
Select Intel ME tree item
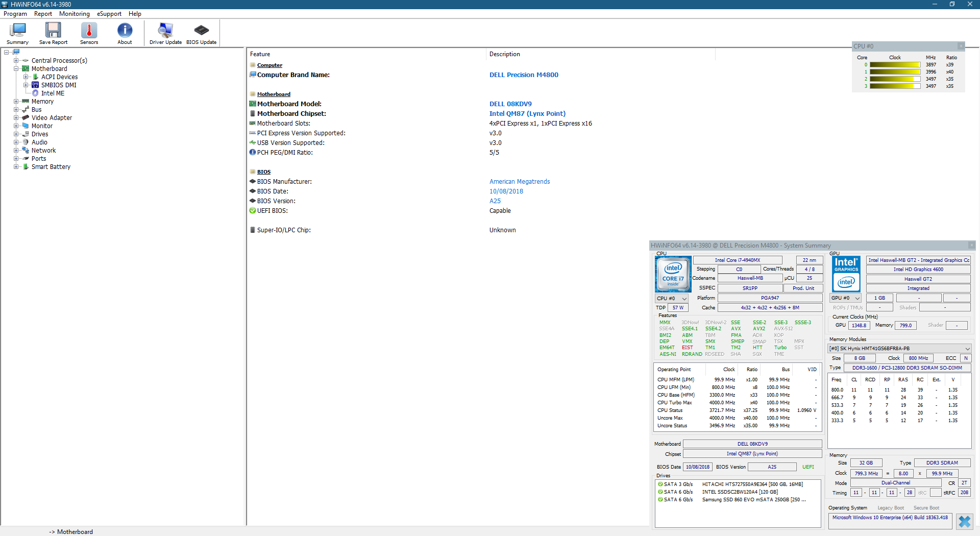[x=53, y=93]
